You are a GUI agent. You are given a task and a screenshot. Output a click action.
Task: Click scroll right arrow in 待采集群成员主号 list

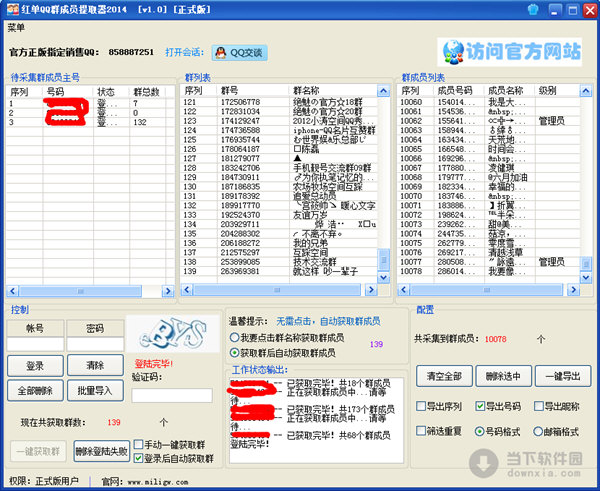pos(168,291)
